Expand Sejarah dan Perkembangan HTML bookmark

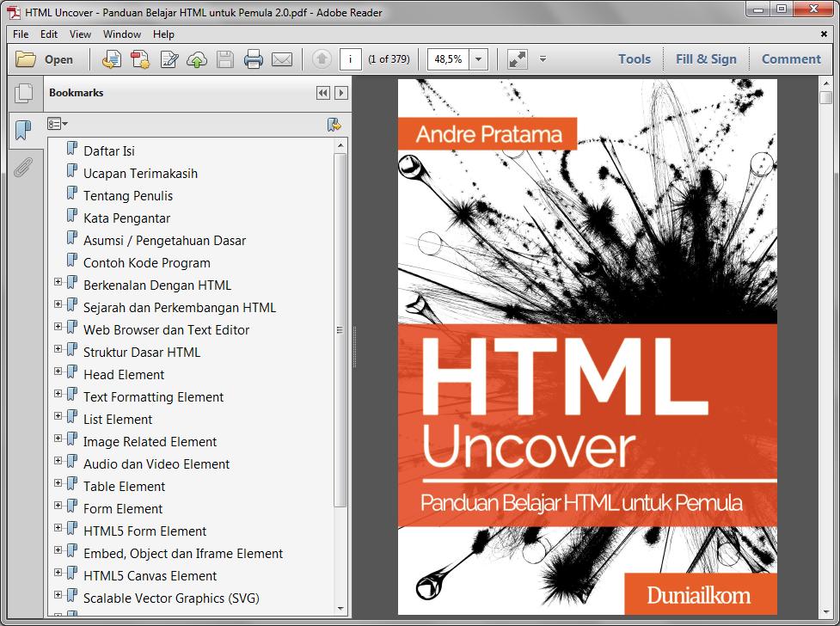pyautogui.click(x=58, y=304)
